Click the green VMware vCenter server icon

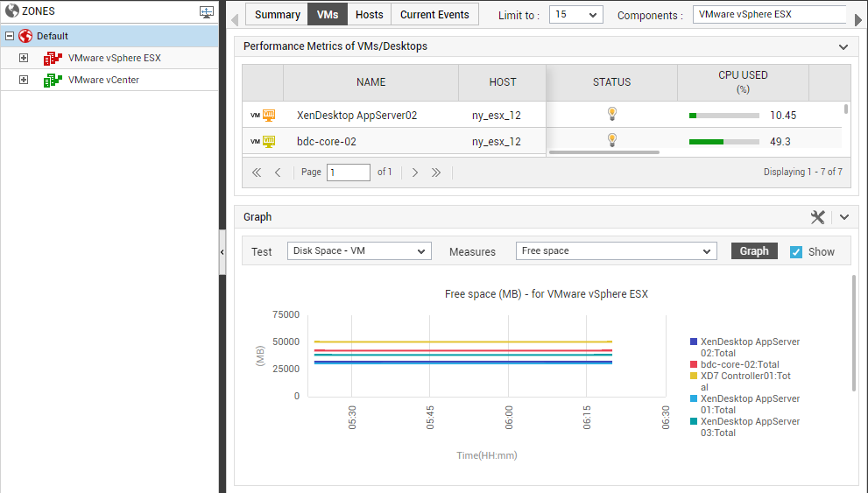pos(53,81)
